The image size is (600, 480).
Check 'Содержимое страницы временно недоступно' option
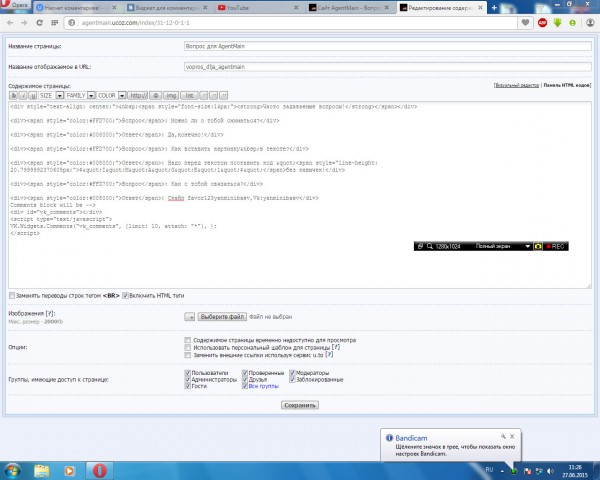click(x=188, y=340)
